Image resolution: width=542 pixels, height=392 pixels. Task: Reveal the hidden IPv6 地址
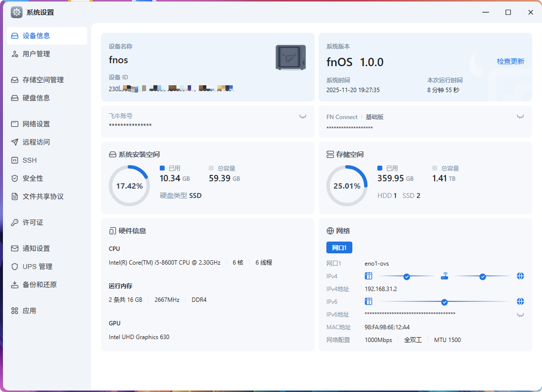pos(520,315)
